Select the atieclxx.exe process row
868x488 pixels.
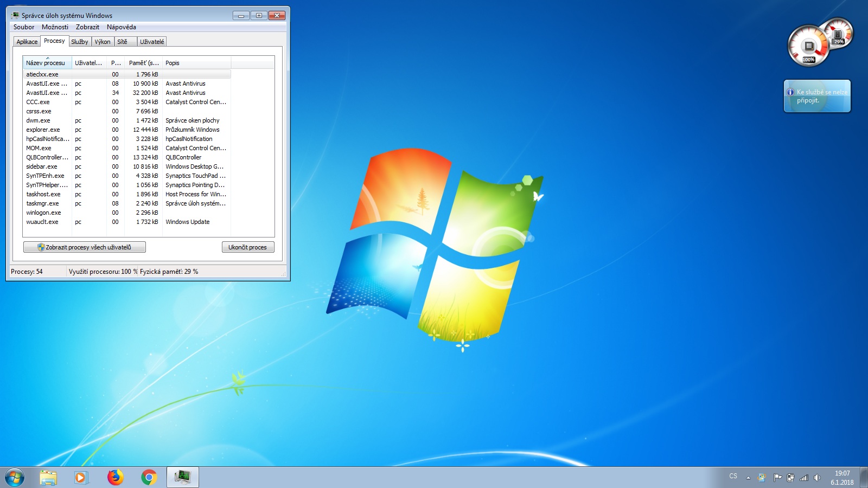pos(127,74)
